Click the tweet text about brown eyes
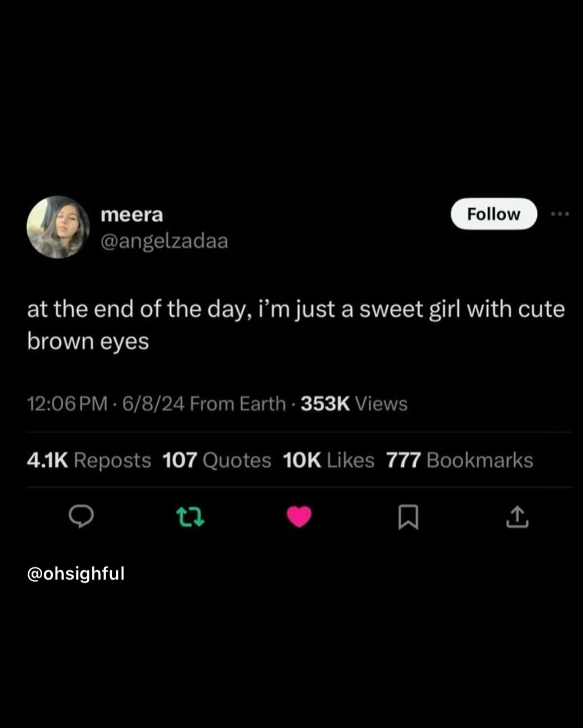 pyautogui.click(x=296, y=325)
